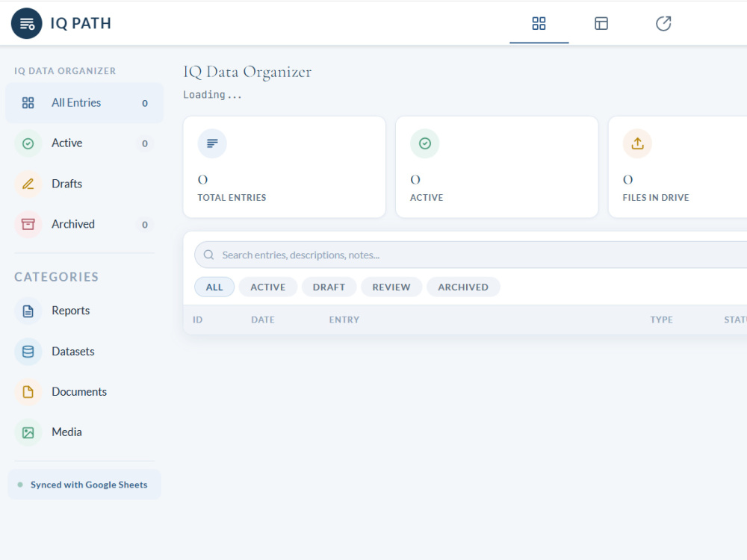
Task: Click the Active card checkmark icon
Action: pyautogui.click(x=424, y=143)
